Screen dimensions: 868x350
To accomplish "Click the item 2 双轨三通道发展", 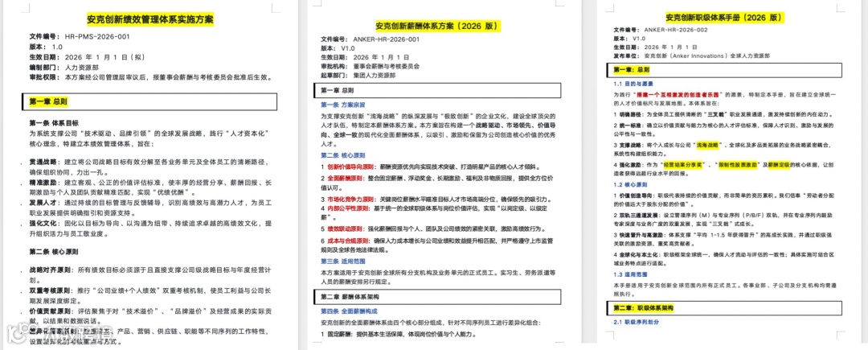I will 637,215.
